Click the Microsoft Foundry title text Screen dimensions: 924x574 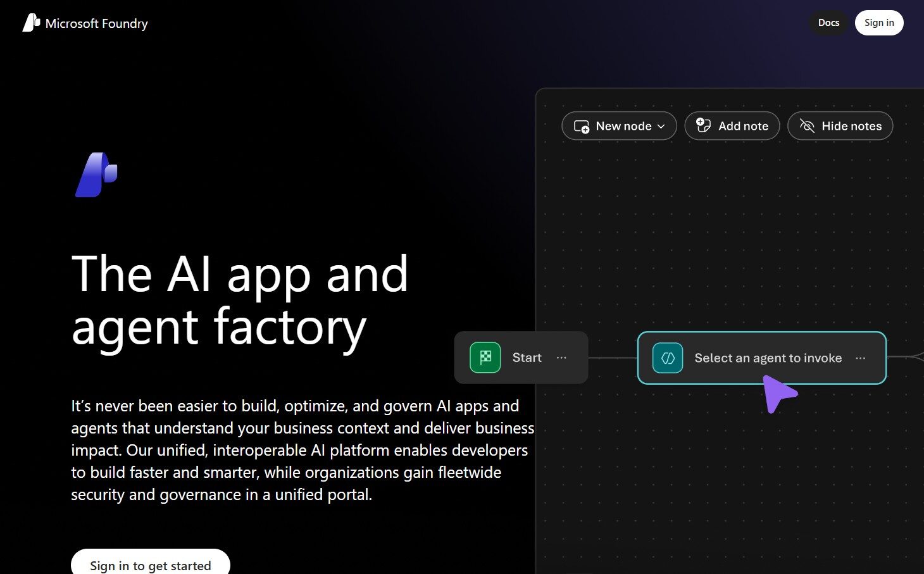(x=96, y=23)
